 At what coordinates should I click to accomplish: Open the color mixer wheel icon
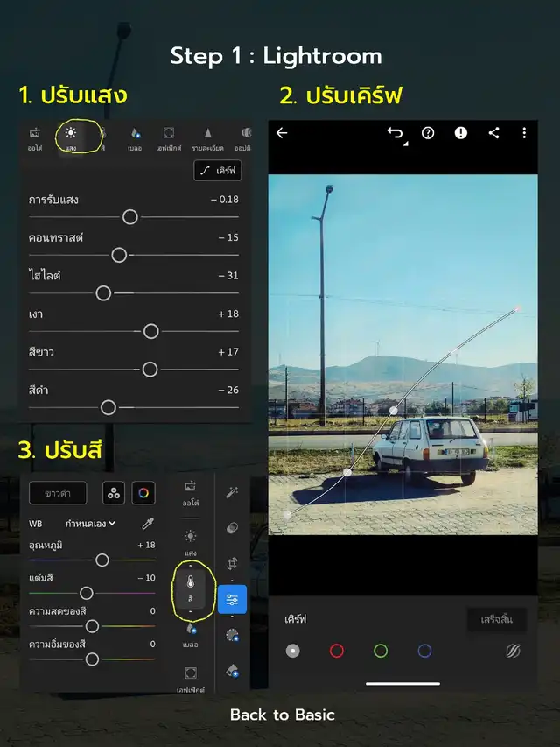click(x=143, y=493)
